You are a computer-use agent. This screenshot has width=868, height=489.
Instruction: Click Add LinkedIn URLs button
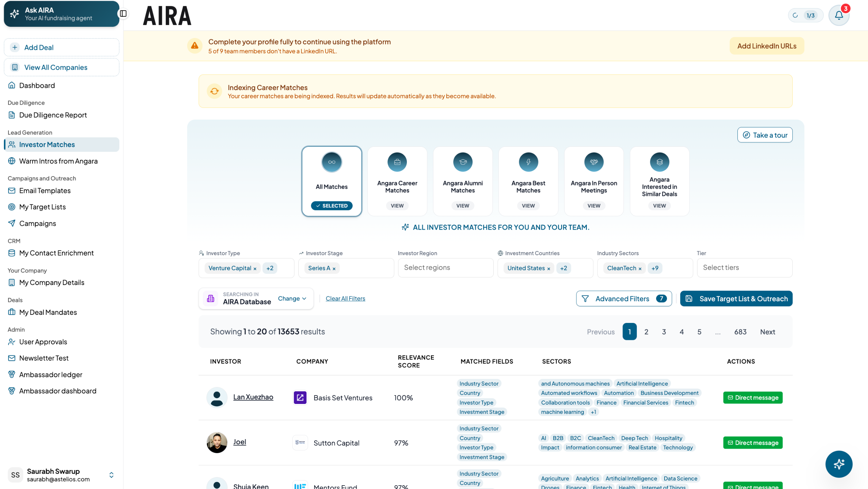click(x=767, y=46)
